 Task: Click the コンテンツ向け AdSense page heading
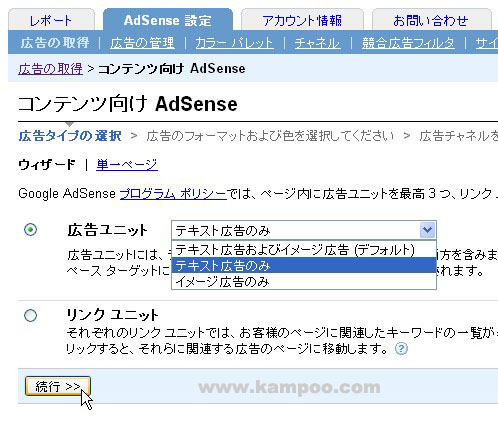tap(128, 104)
